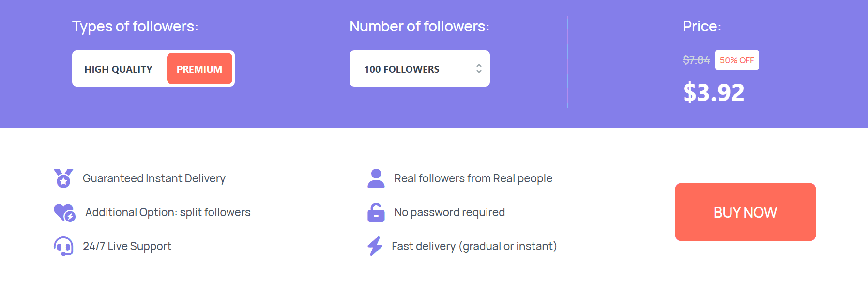Screen dimensions: 868x295
Task: Click the person icon beside Real followers
Action: 376,178
